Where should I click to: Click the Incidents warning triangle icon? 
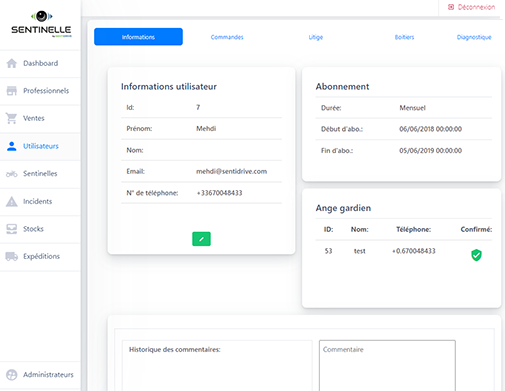[x=12, y=201]
